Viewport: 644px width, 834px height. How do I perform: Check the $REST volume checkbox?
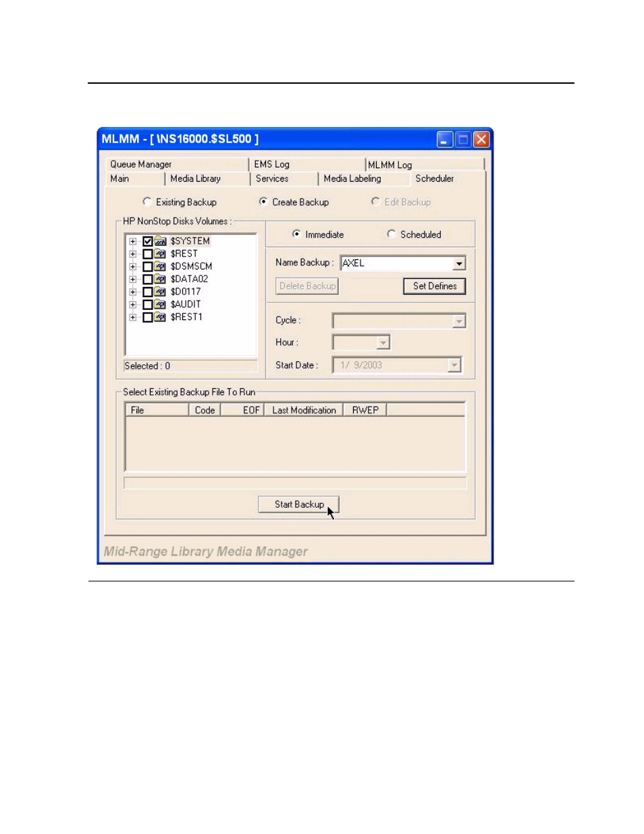point(147,254)
